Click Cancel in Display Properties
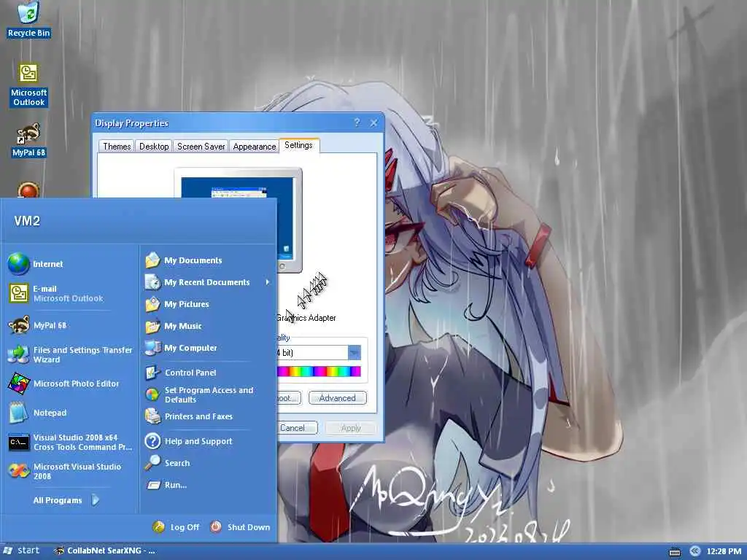The width and height of the screenshot is (747, 560). pyautogui.click(x=296, y=428)
